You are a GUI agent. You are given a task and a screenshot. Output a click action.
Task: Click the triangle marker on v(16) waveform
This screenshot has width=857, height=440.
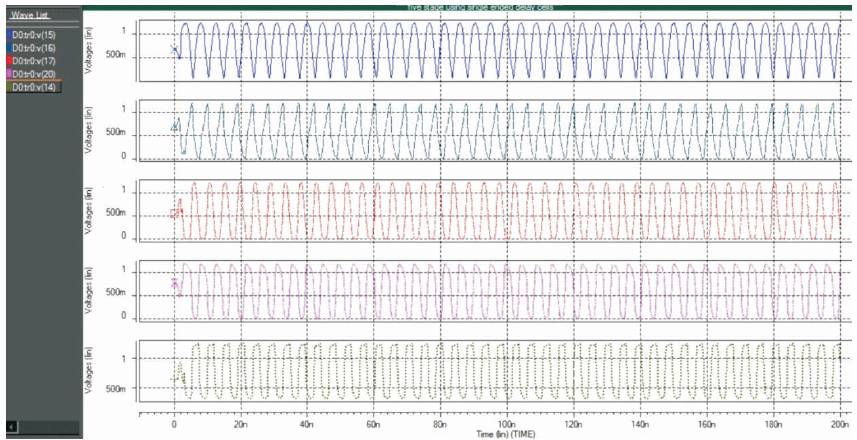(175, 126)
